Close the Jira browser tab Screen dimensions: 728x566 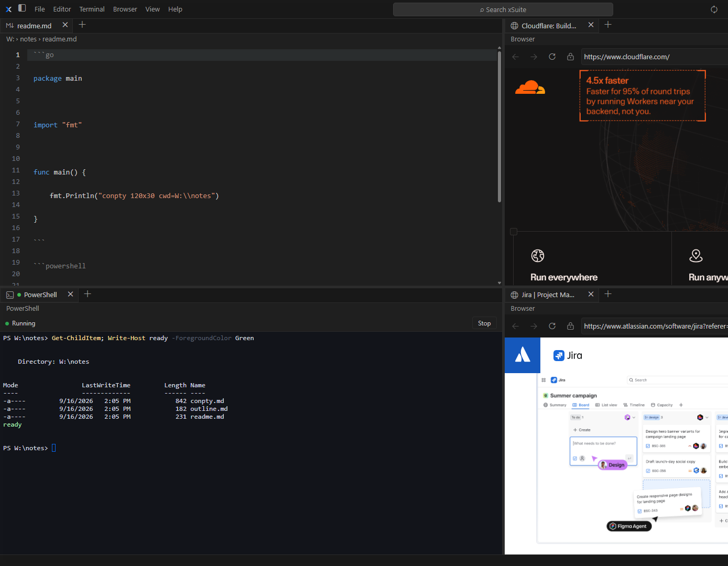[x=591, y=294]
